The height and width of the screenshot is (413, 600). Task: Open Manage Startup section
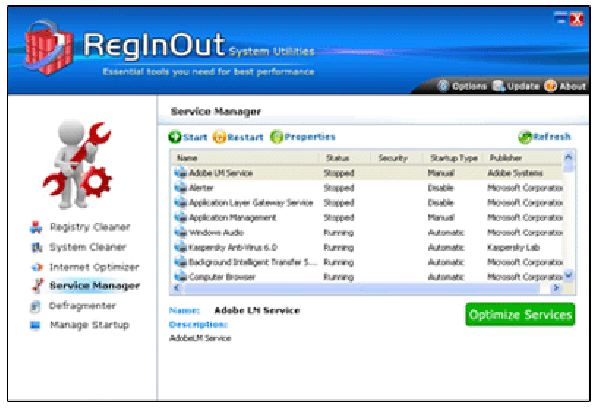pos(90,325)
